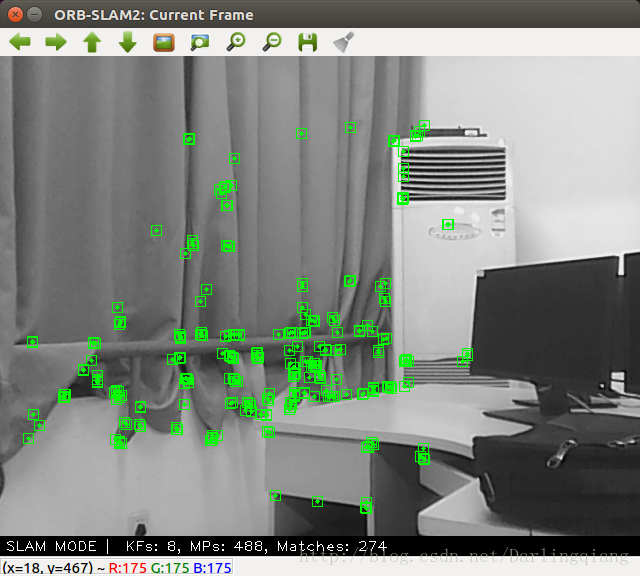640x576 pixels.
Task: Click the window title ORB-SLAM2: Current Frame
Action: tap(153, 15)
